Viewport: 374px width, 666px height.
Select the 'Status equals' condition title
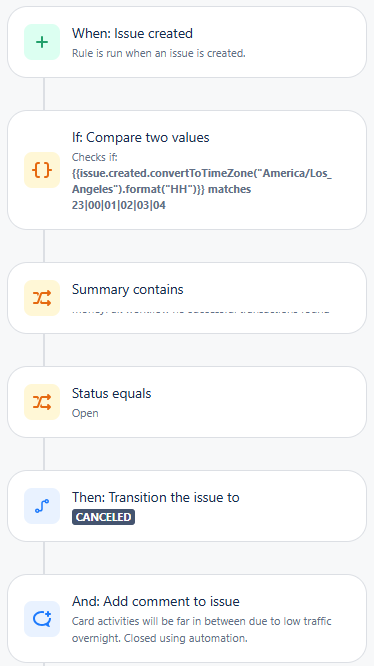pyautogui.click(x=112, y=393)
